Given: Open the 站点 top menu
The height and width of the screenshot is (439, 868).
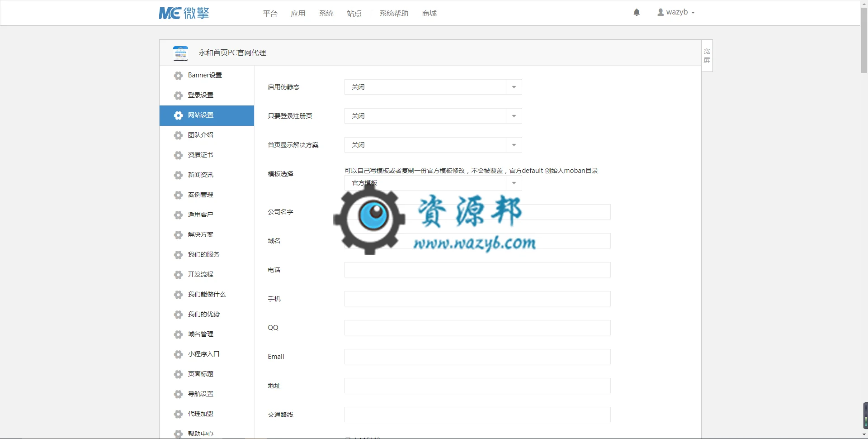Looking at the screenshot, I should pyautogui.click(x=354, y=14).
